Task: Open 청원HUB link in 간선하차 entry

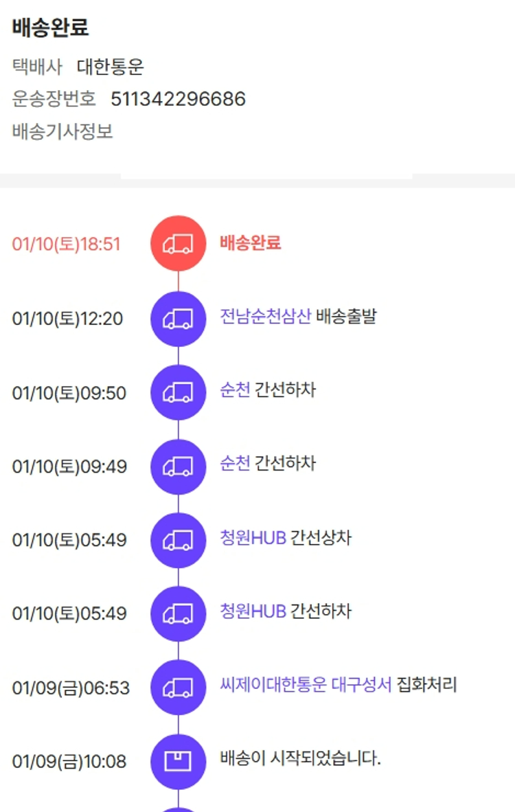Action: (253, 611)
